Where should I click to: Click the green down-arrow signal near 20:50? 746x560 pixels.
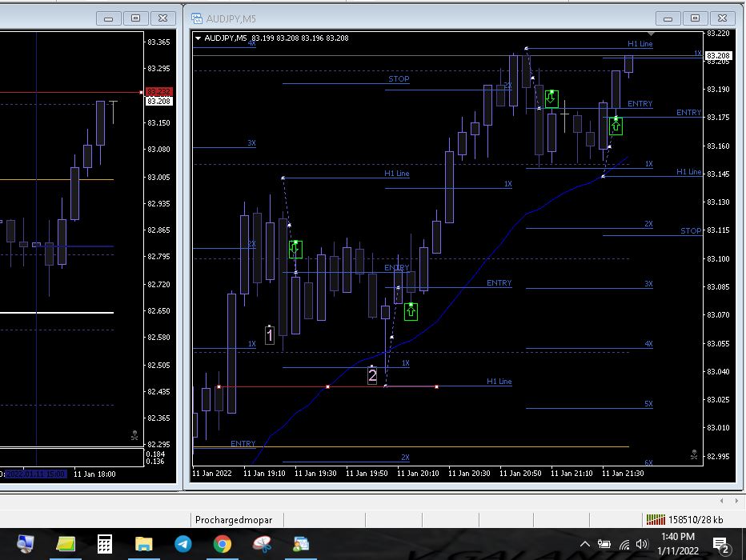(551, 99)
